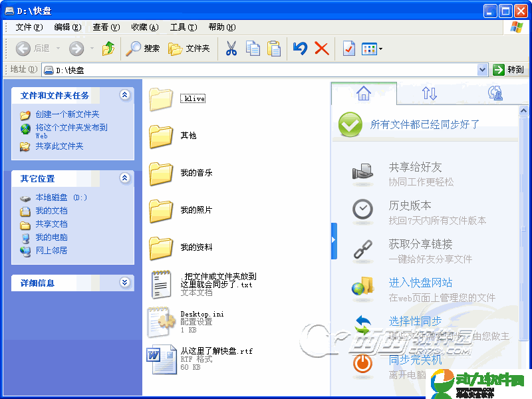Click the red X Delete icon

(x=321, y=49)
